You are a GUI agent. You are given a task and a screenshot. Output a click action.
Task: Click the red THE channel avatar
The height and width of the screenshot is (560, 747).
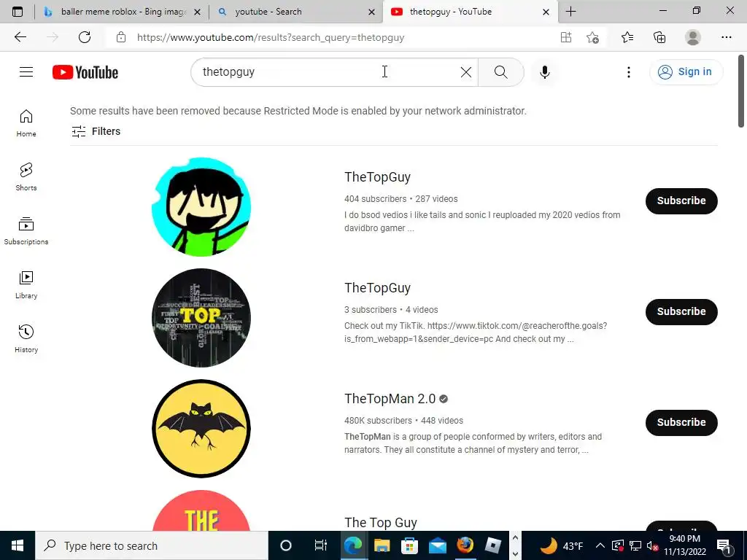(201, 511)
